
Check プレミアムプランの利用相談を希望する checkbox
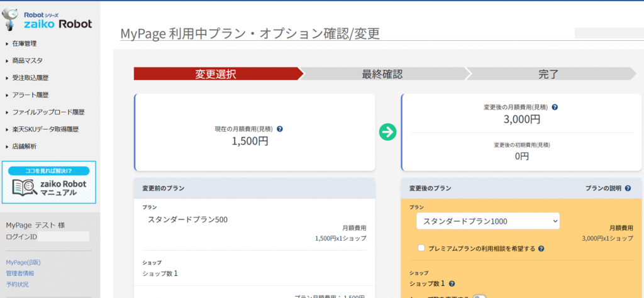pos(421,248)
